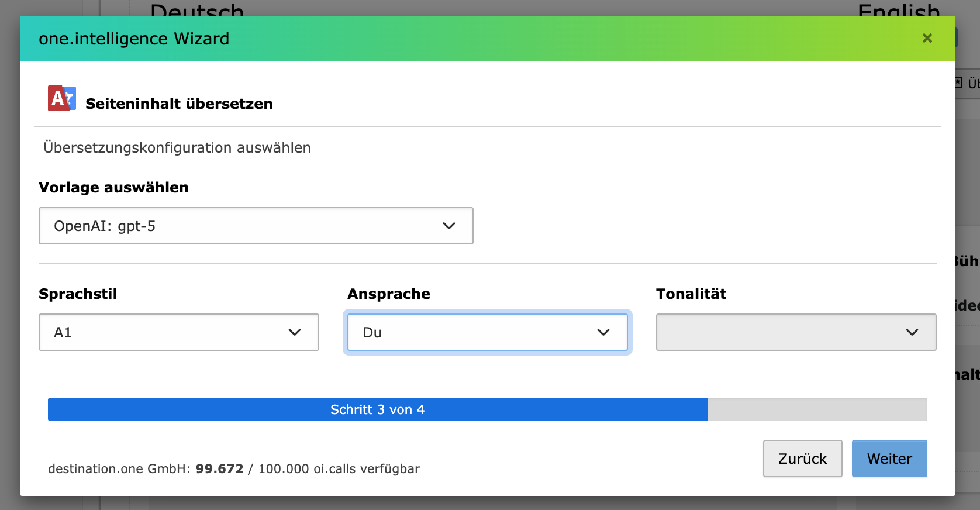Go back with the Zurück button
This screenshot has width=980, height=510.
802,459
